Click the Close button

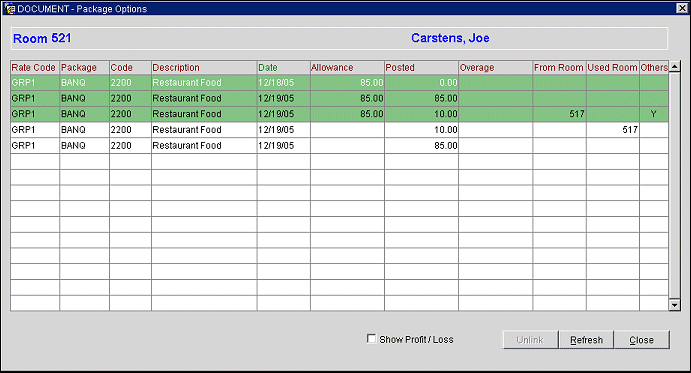pyautogui.click(x=642, y=340)
